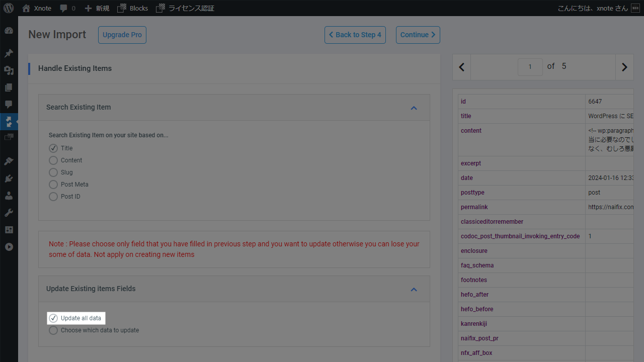Open Settings icon in sidebar
The height and width of the screenshot is (362, 644).
point(9,229)
